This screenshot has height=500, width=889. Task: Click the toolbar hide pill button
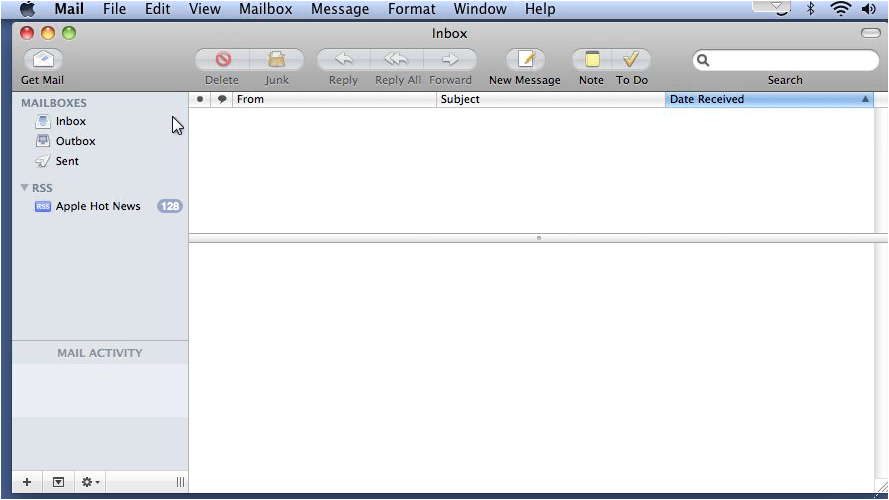tap(870, 33)
